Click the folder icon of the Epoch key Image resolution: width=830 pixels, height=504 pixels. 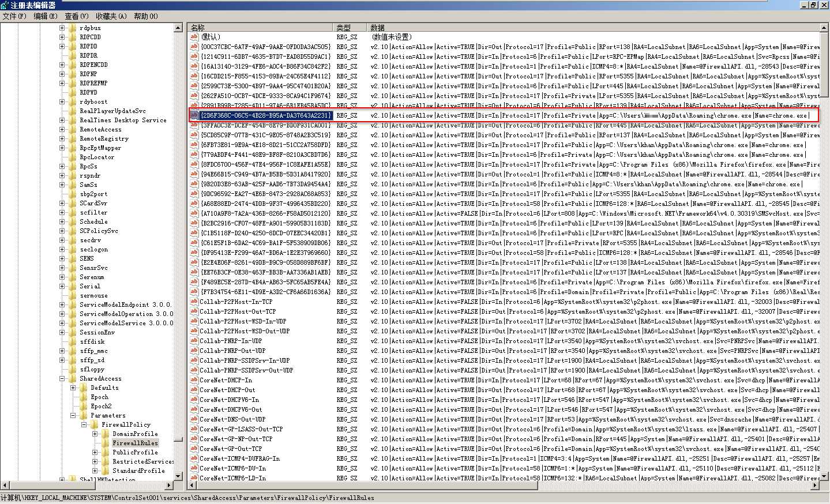[x=83, y=397]
